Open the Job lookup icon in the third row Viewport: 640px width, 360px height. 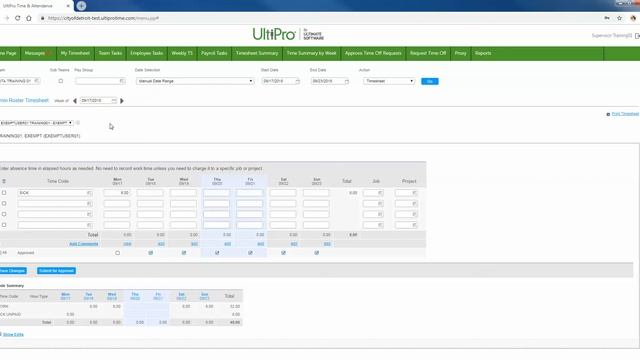pos(380,214)
